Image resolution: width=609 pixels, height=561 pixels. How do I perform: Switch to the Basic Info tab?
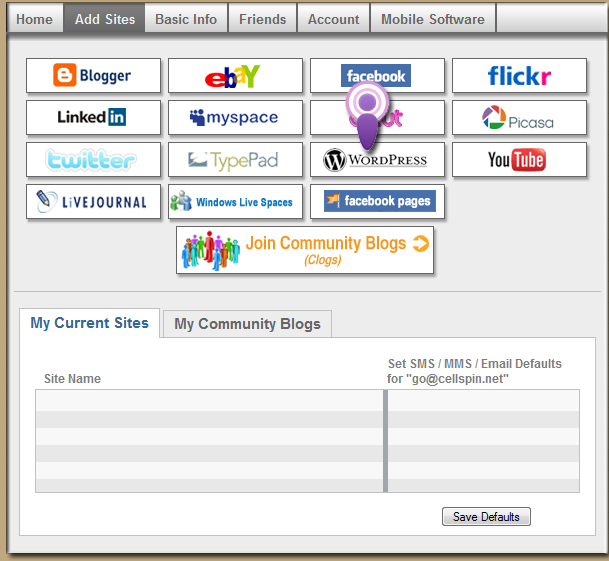pos(186,18)
